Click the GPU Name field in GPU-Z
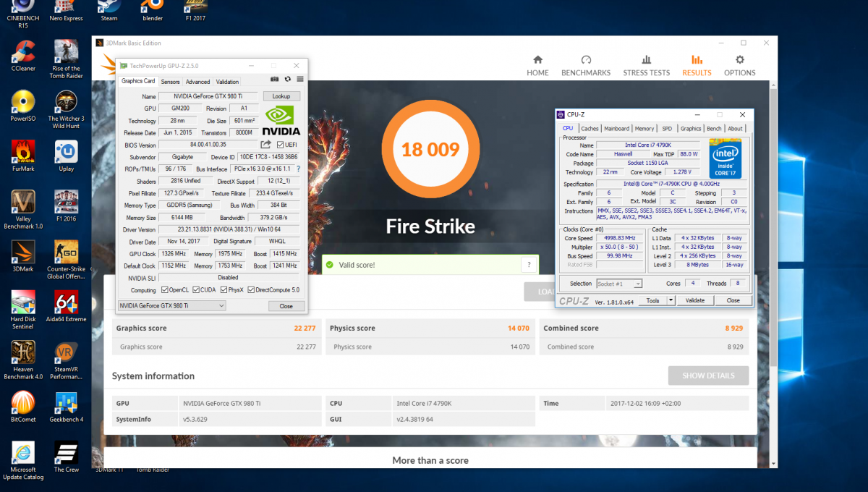Image resolution: width=868 pixels, height=492 pixels. (x=209, y=96)
